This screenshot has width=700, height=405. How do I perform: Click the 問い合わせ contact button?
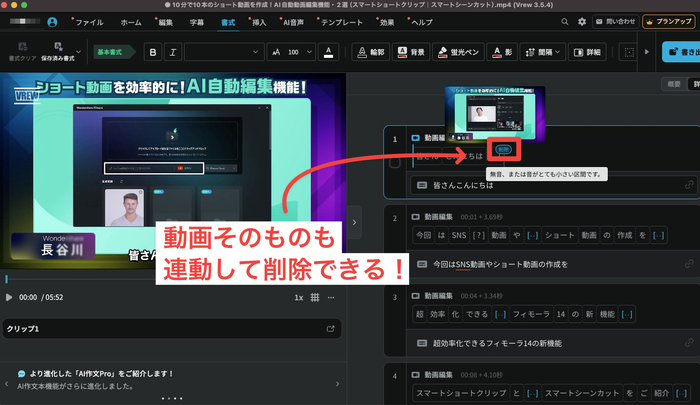(616, 21)
